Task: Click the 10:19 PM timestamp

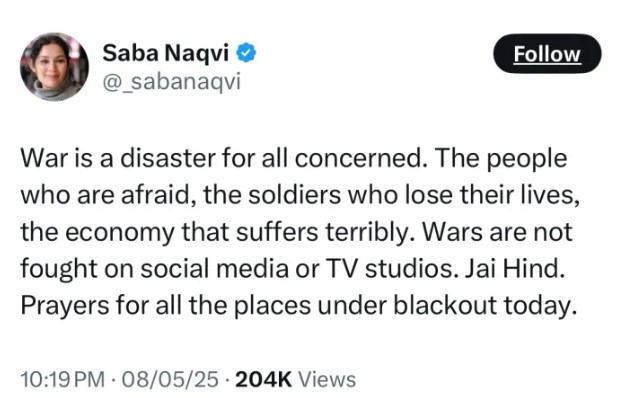Action: (63, 380)
